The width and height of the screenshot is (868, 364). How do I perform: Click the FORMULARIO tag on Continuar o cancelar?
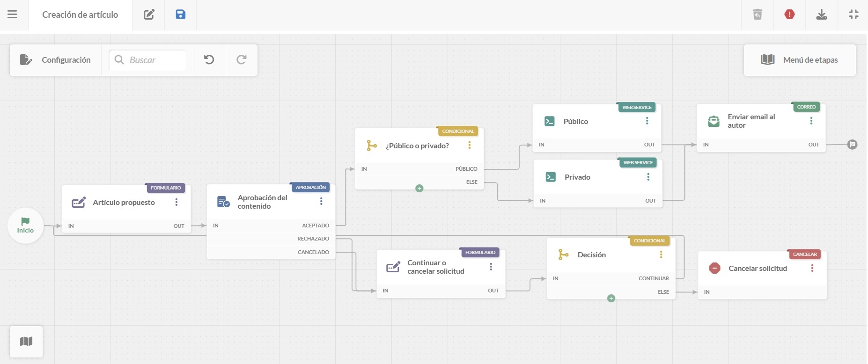(480, 253)
